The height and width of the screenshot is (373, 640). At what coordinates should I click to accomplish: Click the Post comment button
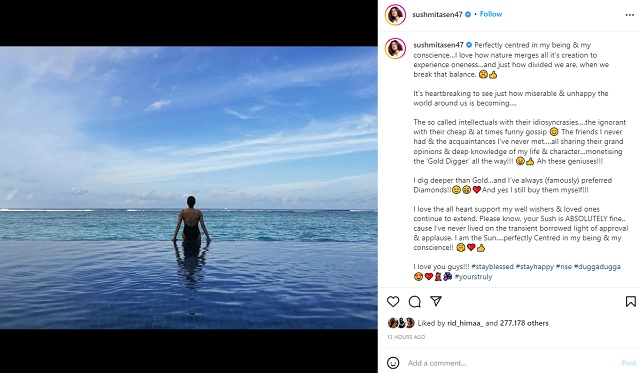click(x=629, y=363)
